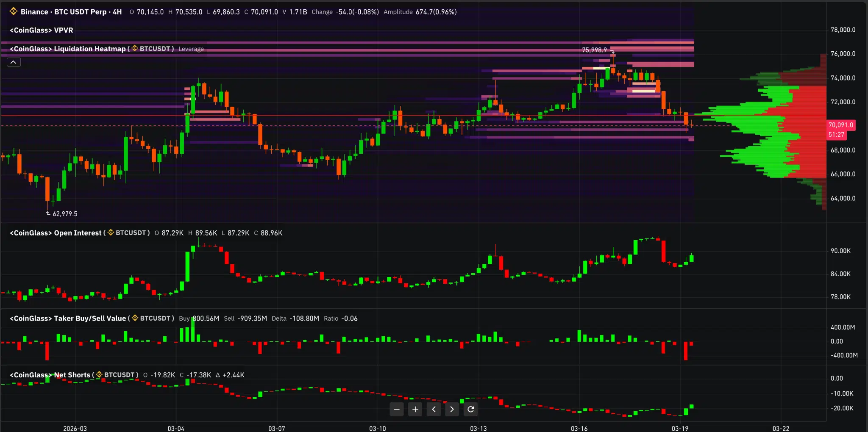Switch to the Leverage view on the heatmap
868x432 pixels.
(x=192, y=49)
